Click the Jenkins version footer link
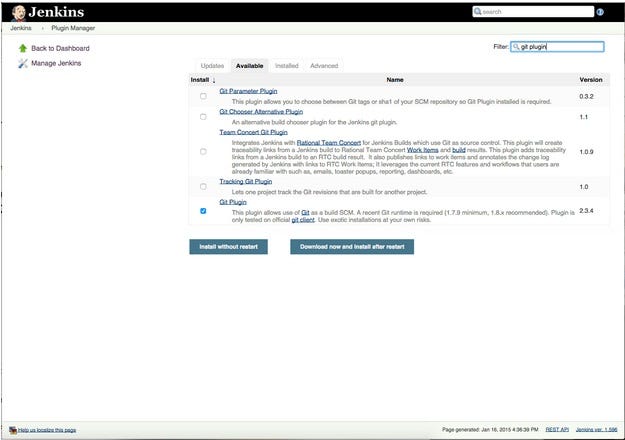The width and height of the screenshot is (625, 440). click(x=596, y=430)
